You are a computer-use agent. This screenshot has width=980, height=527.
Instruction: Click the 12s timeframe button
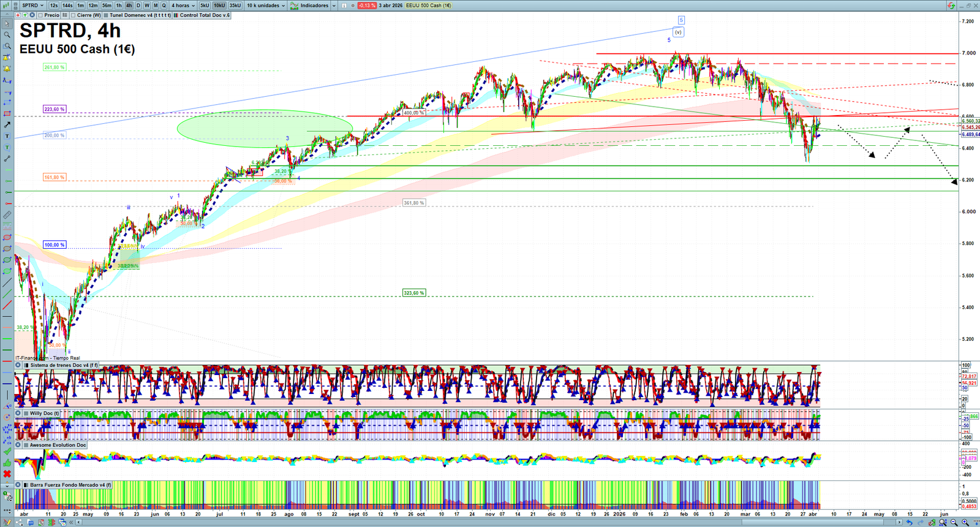point(54,6)
